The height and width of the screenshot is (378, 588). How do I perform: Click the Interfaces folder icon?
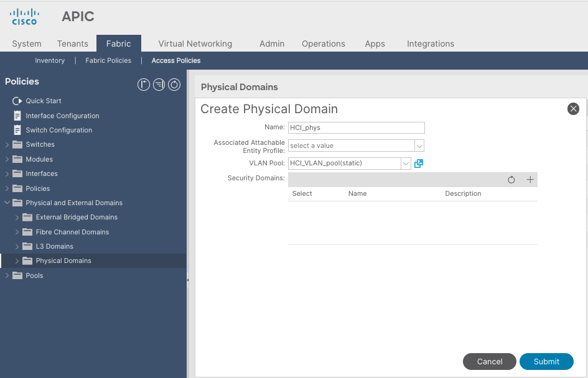point(17,173)
